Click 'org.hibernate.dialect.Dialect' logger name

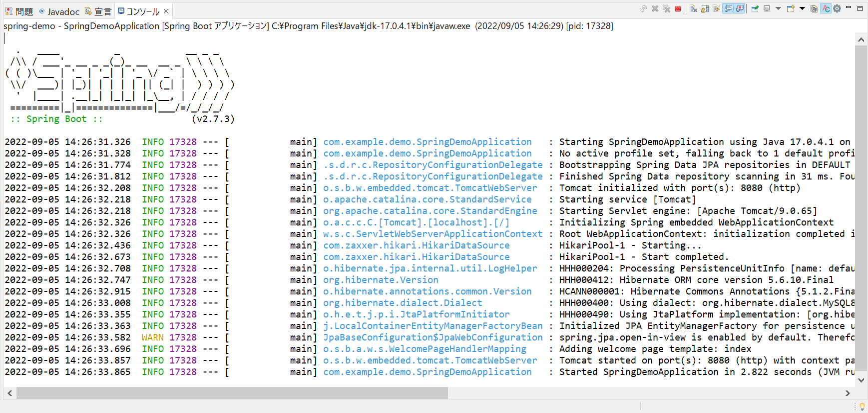(x=403, y=303)
